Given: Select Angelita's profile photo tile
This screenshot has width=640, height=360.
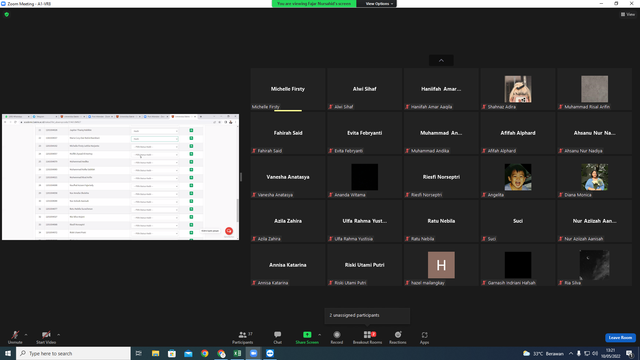Looking at the screenshot, I should [518, 177].
